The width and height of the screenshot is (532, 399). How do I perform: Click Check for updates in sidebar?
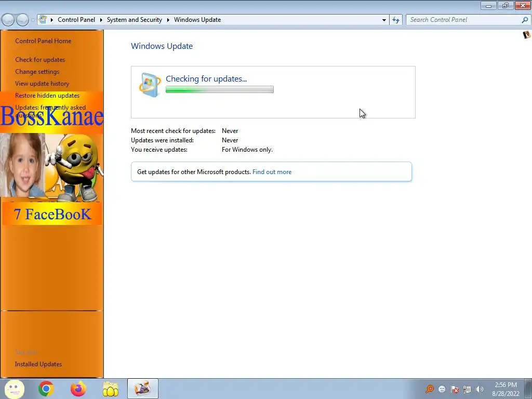tap(40, 60)
